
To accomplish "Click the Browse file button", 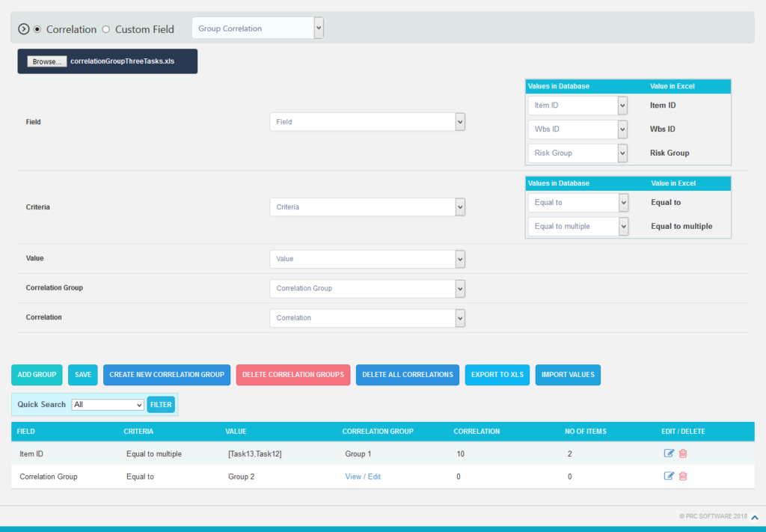I will click(x=46, y=61).
